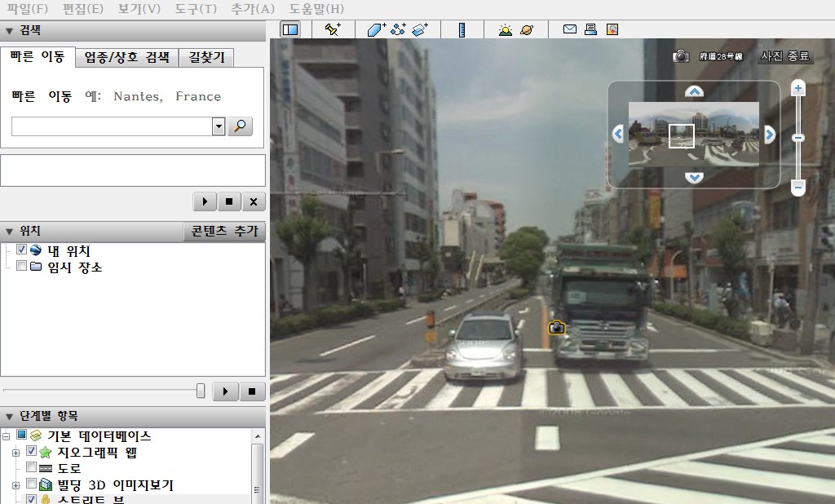Screen dimensions: 835x504
Task: Click the print icon in toolbar
Action: pyautogui.click(x=590, y=29)
